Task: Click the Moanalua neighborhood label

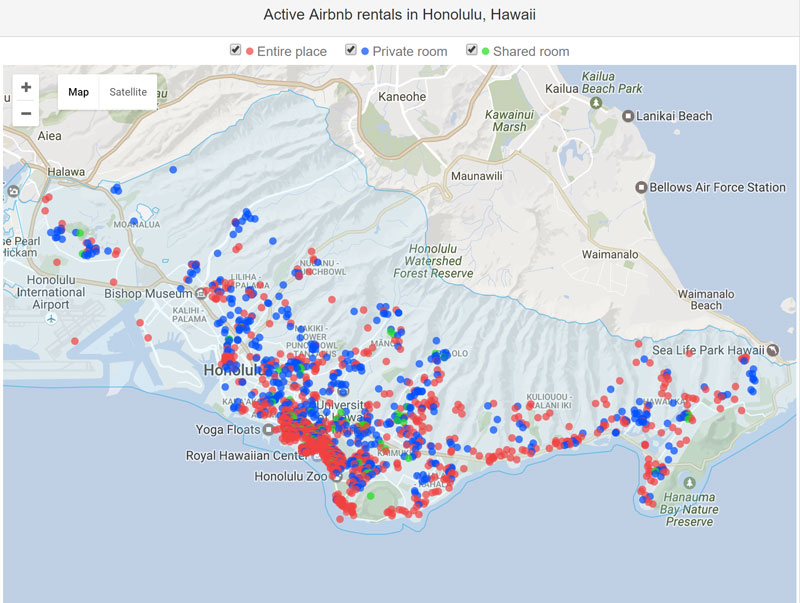Action: coord(137,224)
